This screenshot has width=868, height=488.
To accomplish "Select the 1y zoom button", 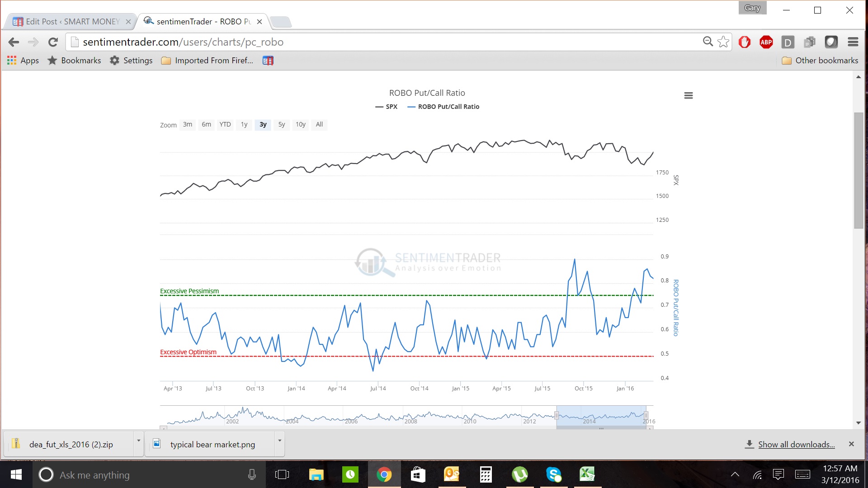I will click(244, 125).
